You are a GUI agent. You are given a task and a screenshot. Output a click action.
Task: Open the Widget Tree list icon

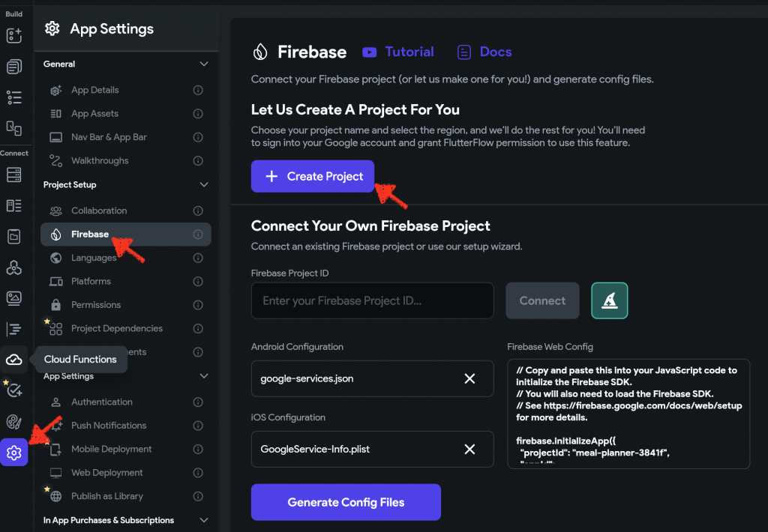pos(14,97)
